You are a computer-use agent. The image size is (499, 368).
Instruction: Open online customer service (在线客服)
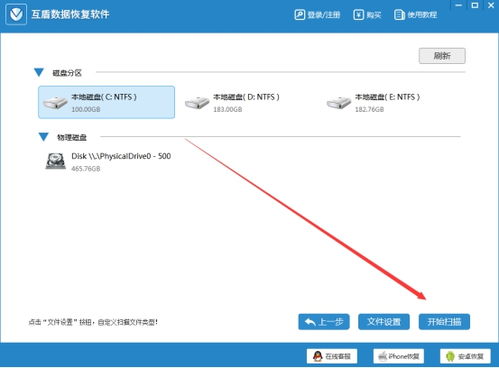[x=332, y=356]
